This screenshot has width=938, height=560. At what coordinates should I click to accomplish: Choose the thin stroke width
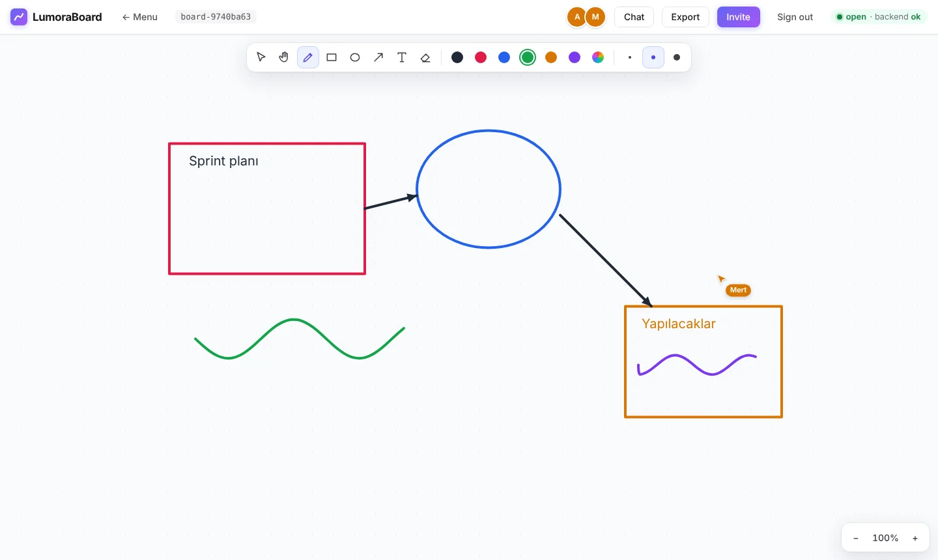click(630, 57)
